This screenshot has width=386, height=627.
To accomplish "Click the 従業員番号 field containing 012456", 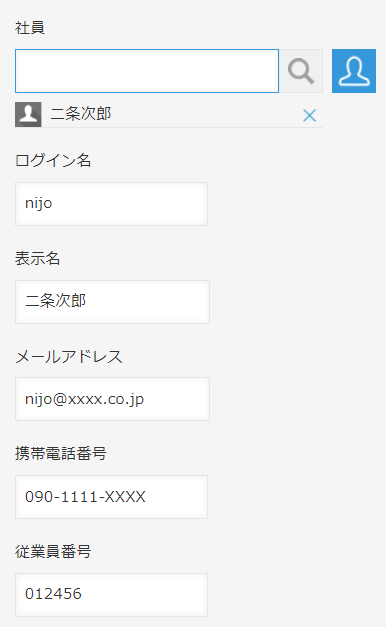I will tap(112, 595).
